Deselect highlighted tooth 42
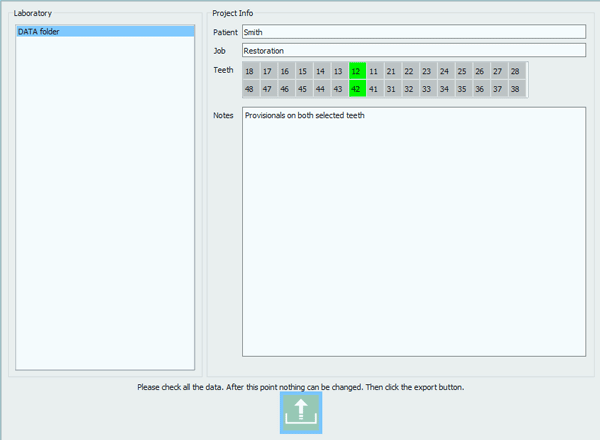Image resolution: width=600 pixels, height=440 pixels. coord(357,89)
